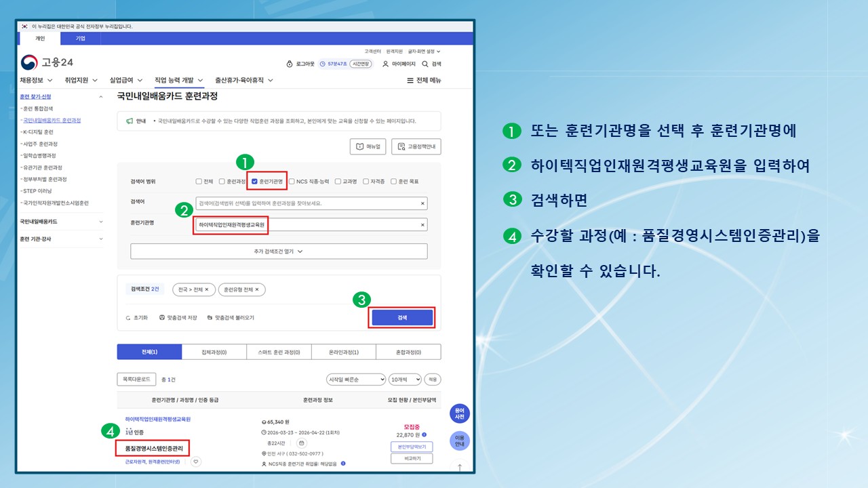Screen dimensions: 868x488
Task: Uncheck the 훈련기관명 checkbox
Action: point(254,182)
